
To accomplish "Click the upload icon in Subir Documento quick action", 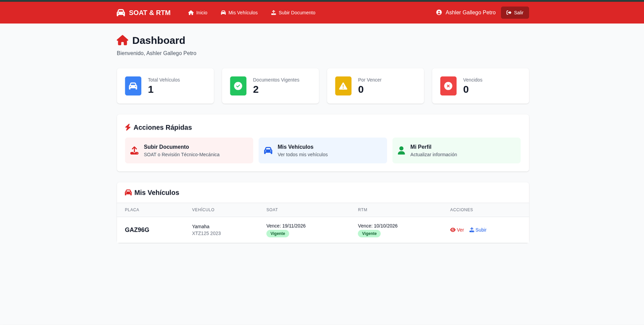I will click(x=134, y=151).
